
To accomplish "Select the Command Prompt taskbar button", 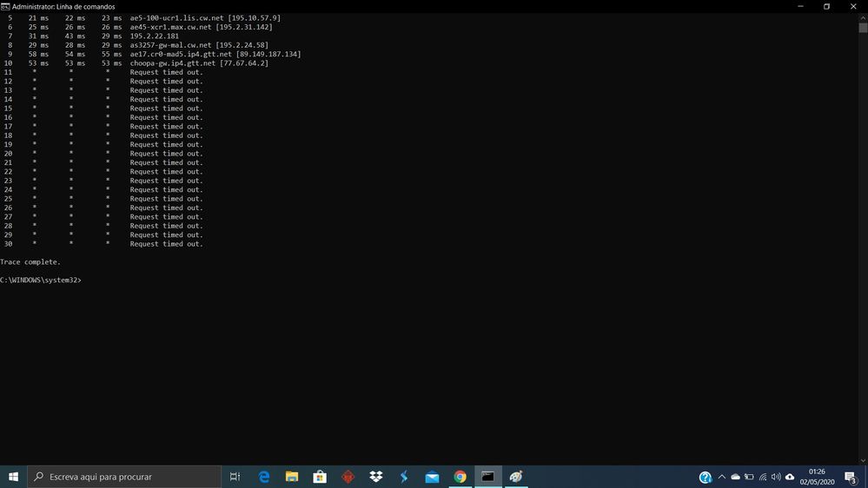I will point(488,477).
